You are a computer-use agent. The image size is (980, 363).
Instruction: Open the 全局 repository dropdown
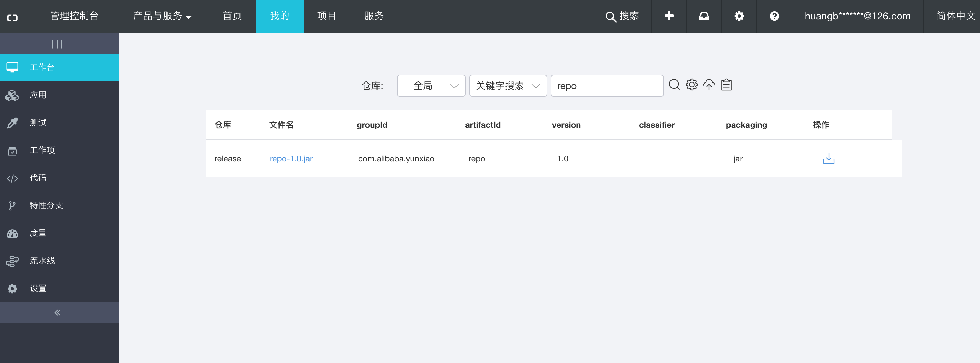point(431,86)
